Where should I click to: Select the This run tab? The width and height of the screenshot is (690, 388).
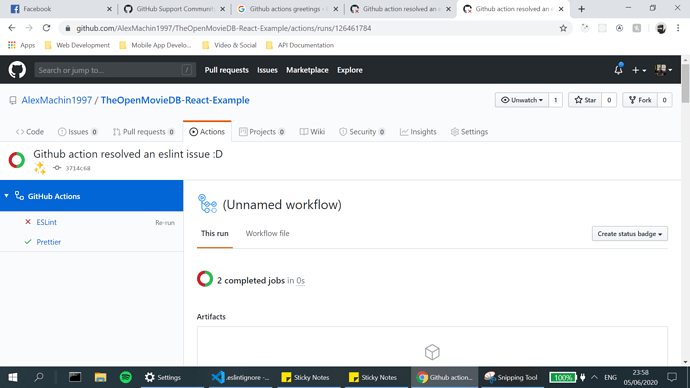[215, 234]
